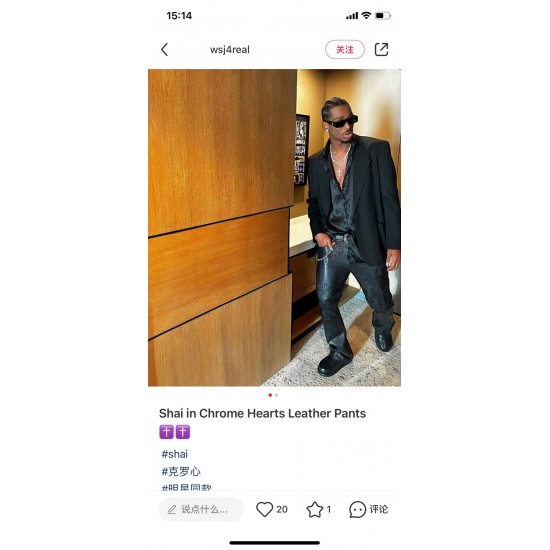
Task: Tap the partially hidden #明星同款 hashtag
Action: (x=186, y=487)
